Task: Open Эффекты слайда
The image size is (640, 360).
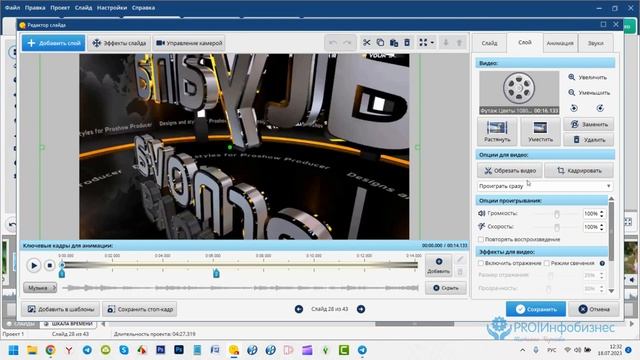Action: click(x=119, y=43)
